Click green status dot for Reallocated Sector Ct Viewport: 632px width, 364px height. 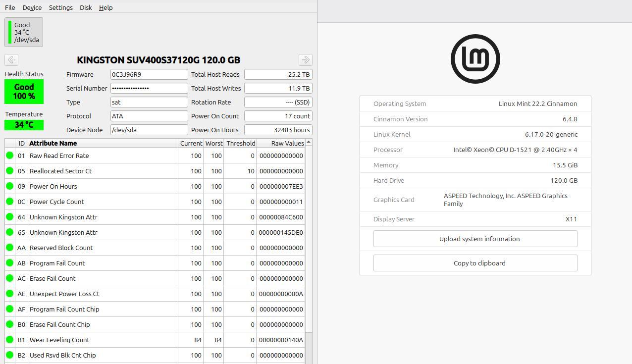(9, 171)
